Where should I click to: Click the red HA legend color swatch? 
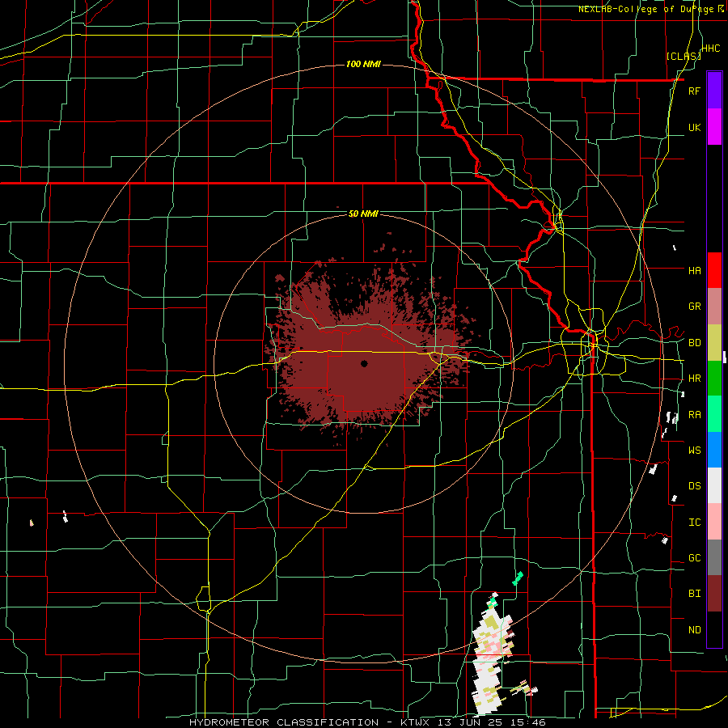point(714,270)
